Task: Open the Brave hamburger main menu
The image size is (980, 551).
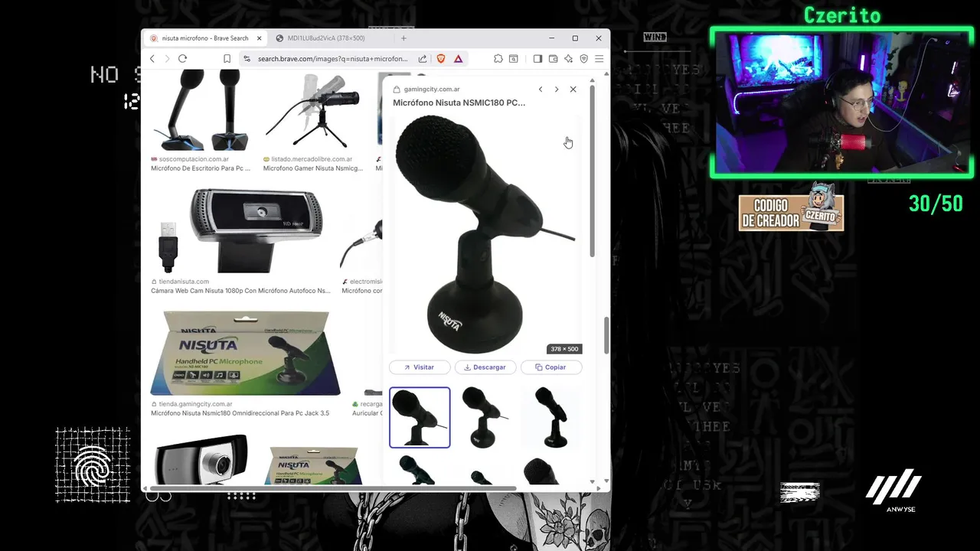Action: 599,59
